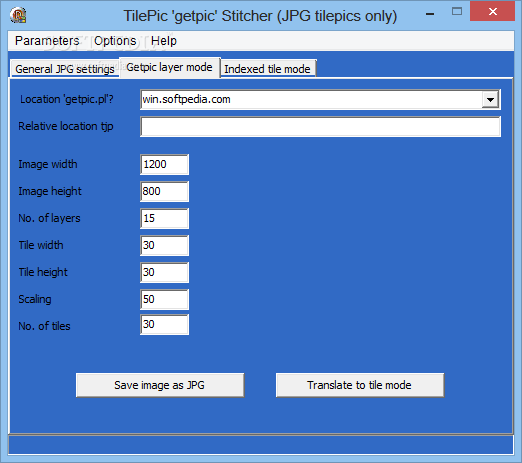
Task: Open the Options menu
Action: click(x=115, y=41)
